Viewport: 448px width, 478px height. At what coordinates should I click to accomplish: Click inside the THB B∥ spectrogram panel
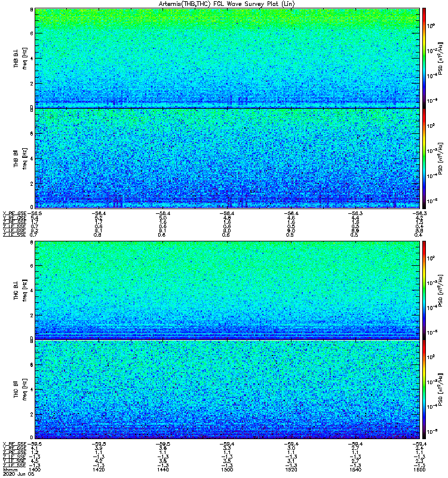point(227,158)
